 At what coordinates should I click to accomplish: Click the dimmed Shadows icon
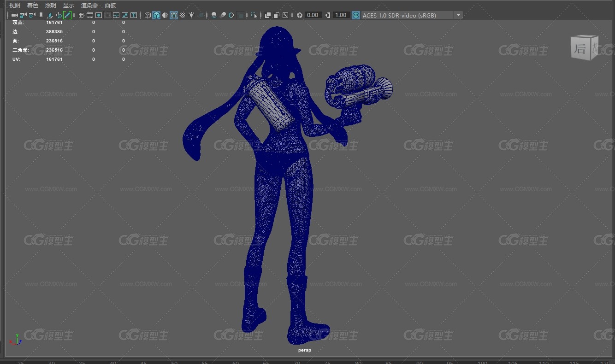coord(201,15)
